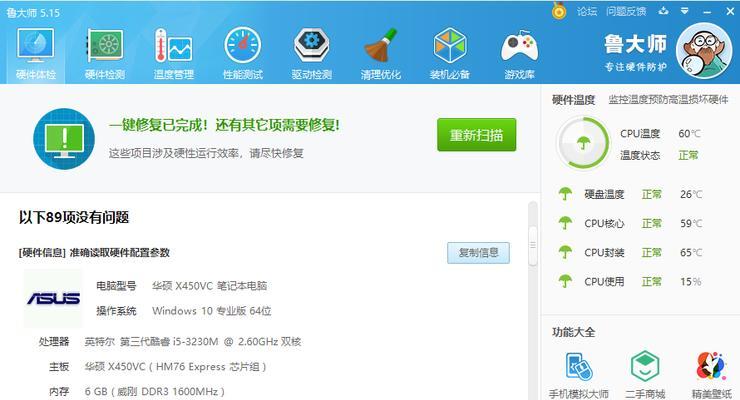Switch to 硬件检测 hardware detection

(x=105, y=53)
